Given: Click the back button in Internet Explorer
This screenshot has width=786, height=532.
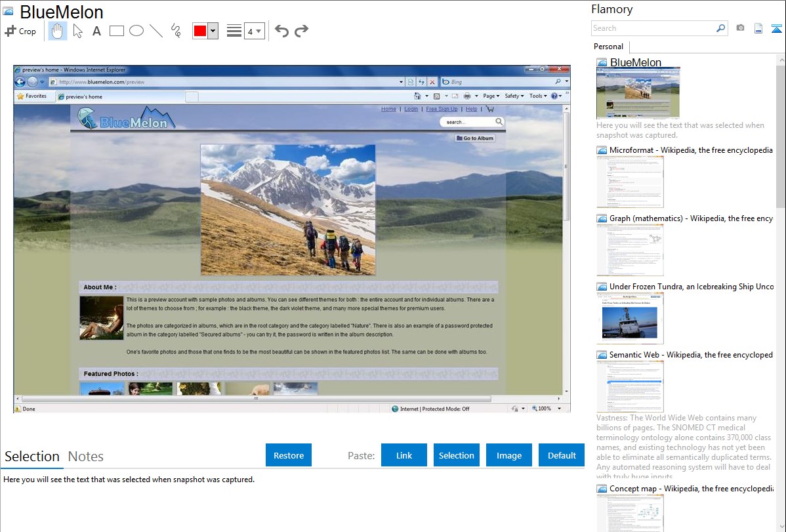Looking at the screenshot, I should click(20, 82).
